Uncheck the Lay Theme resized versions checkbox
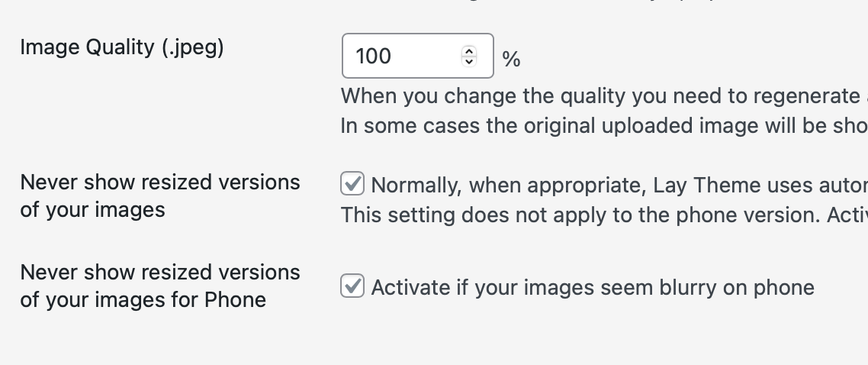Screen dimensions: 868x365 352,184
